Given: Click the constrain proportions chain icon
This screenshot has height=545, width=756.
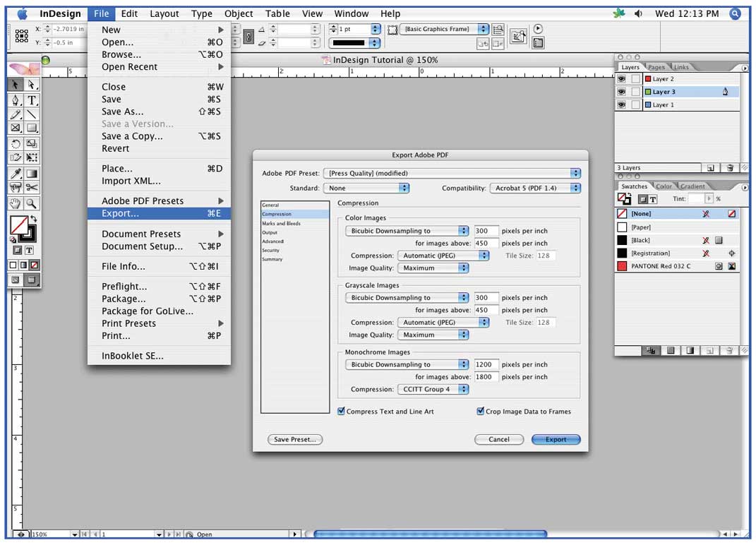Looking at the screenshot, I should (248, 37).
